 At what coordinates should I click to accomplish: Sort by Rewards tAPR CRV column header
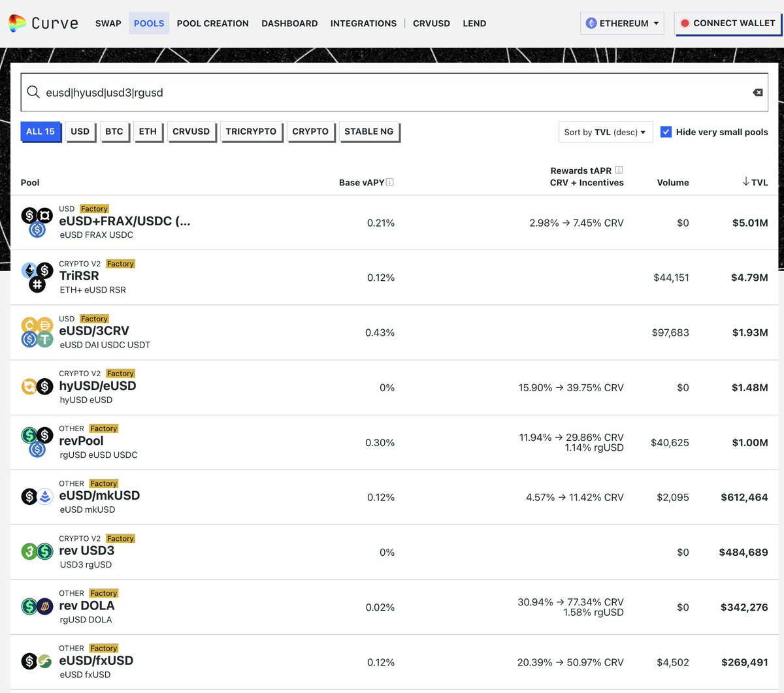click(x=587, y=176)
